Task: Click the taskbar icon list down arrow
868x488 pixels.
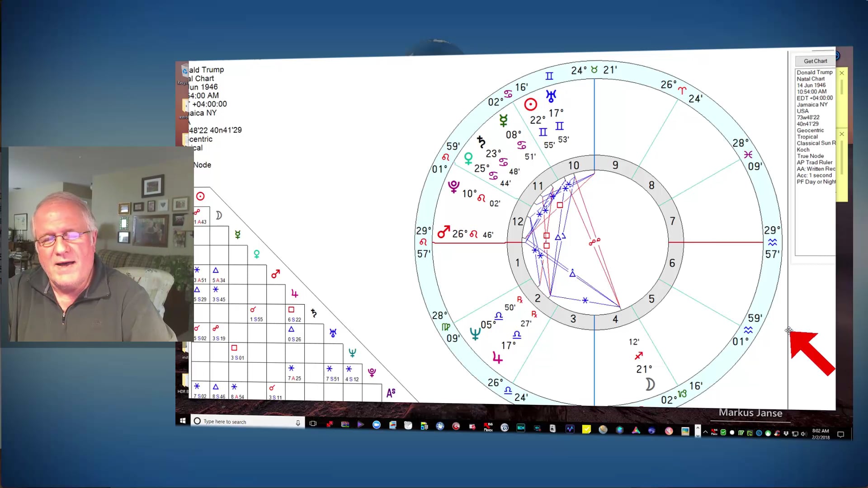Action: coord(698,436)
